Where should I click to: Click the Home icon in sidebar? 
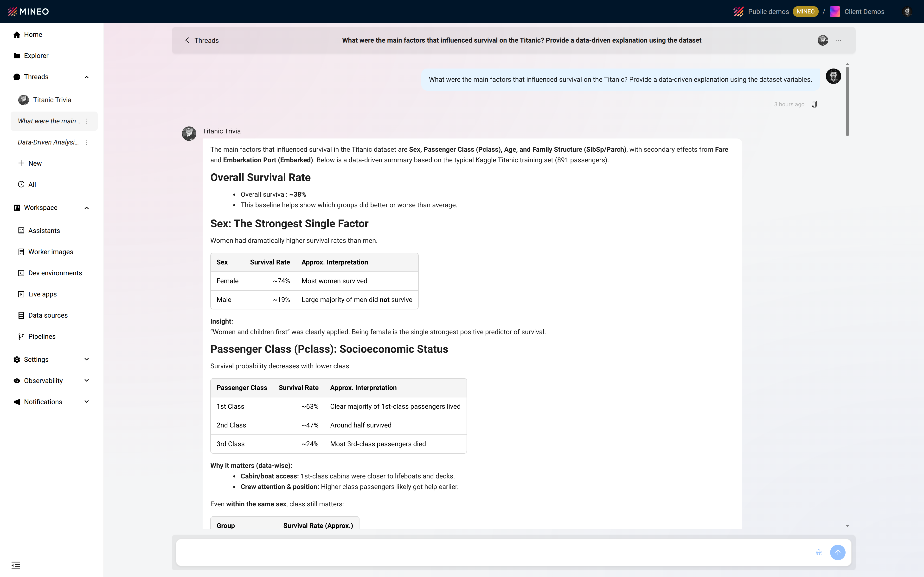click(17, 35)
